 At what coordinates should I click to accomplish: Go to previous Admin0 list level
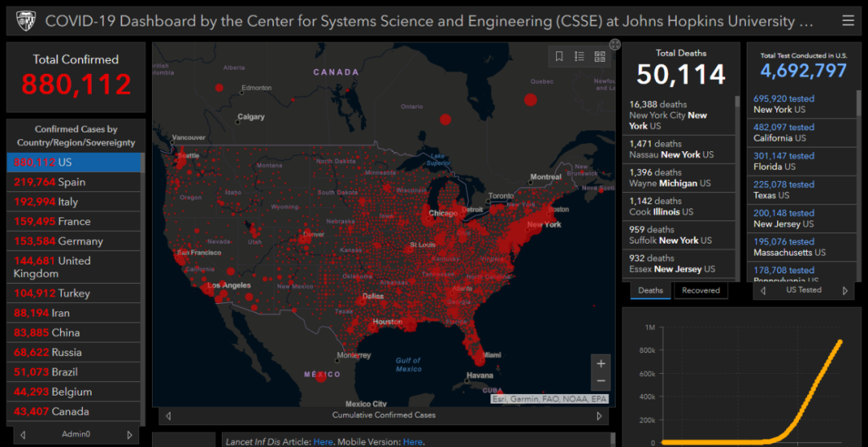[x=23, y=435]
